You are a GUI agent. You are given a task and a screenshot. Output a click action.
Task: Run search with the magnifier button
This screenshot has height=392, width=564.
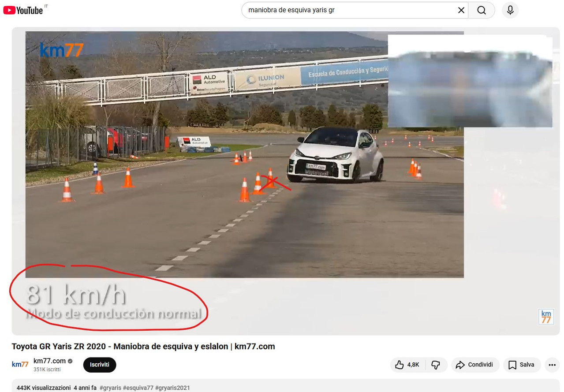[482, 10]
